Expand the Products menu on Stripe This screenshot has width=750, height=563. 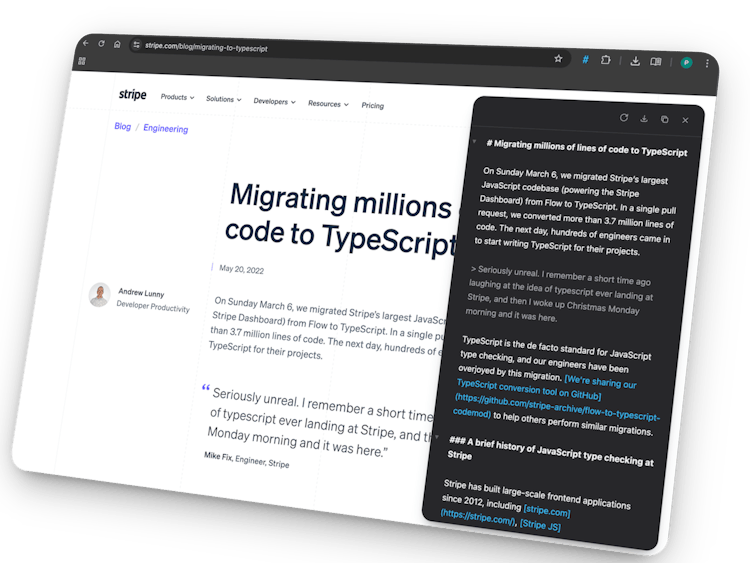(x=177, y=98)
